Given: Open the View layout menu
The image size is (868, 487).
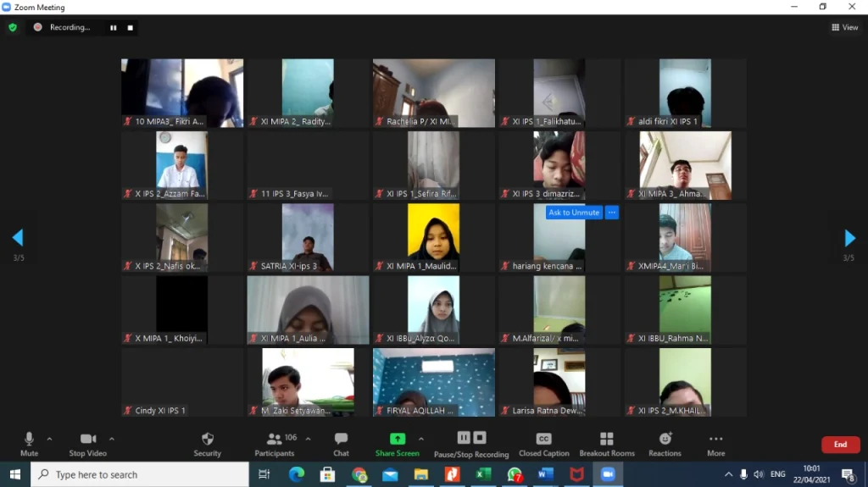Looking at the screenshot, I should 845,27.
